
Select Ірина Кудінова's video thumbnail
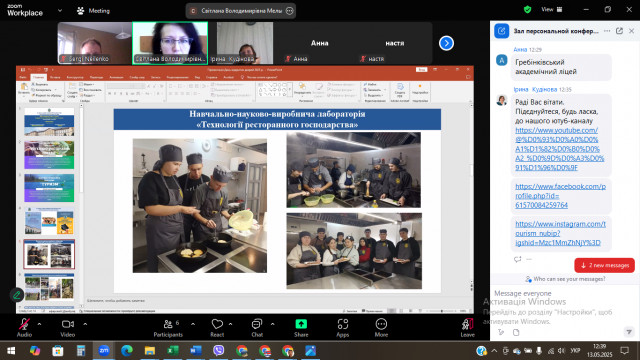coord(245,43)
